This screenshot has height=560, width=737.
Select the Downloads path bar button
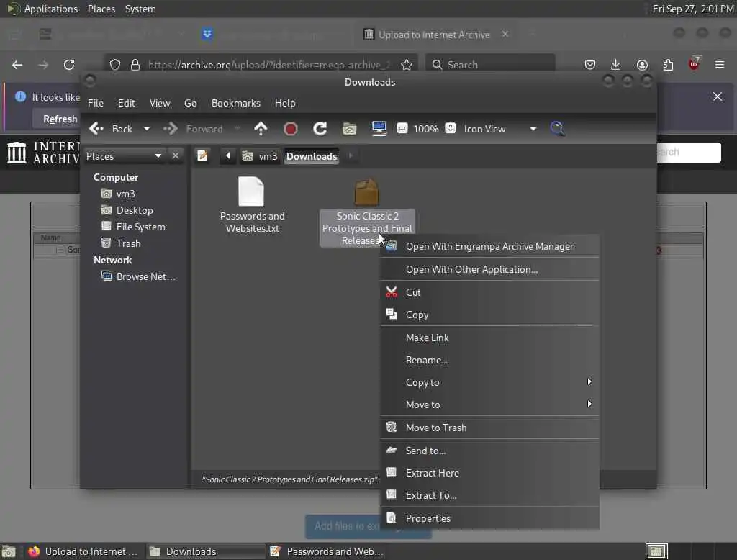pos(312,156)
